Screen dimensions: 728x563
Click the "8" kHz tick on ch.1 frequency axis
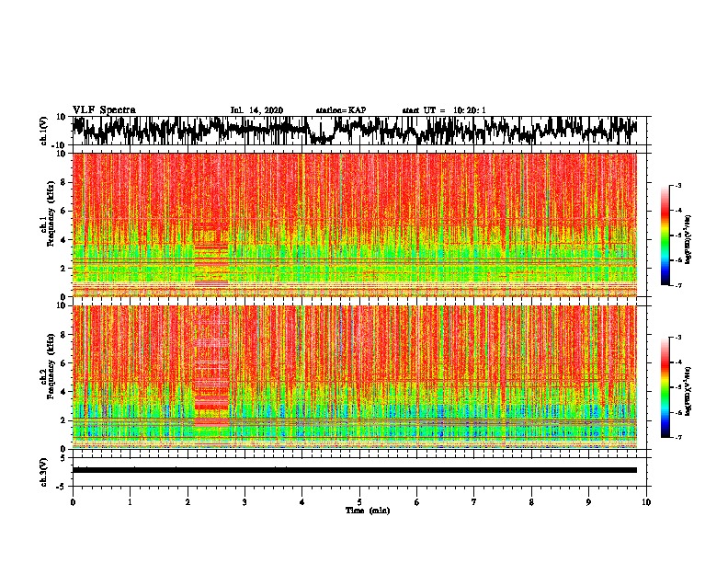tap(63, 182)
